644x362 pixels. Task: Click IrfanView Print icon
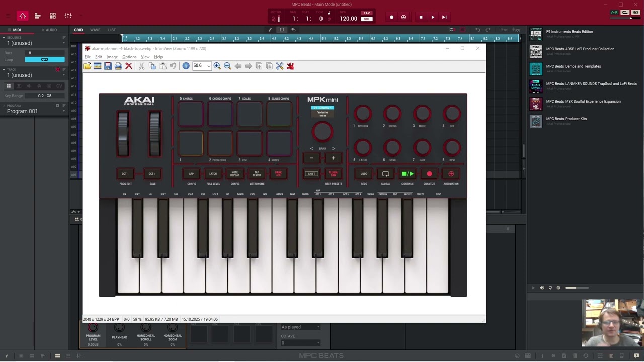pos(118,66)
